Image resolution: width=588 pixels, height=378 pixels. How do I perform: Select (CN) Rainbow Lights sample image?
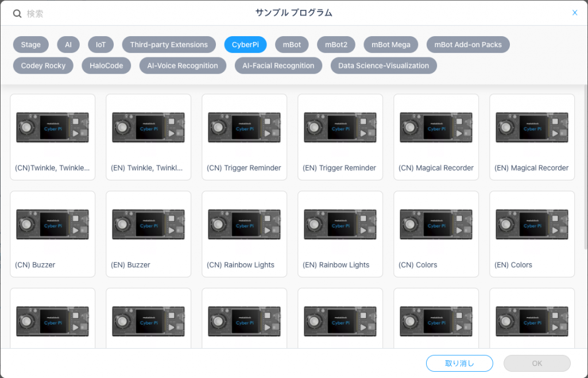click(245, 225)
